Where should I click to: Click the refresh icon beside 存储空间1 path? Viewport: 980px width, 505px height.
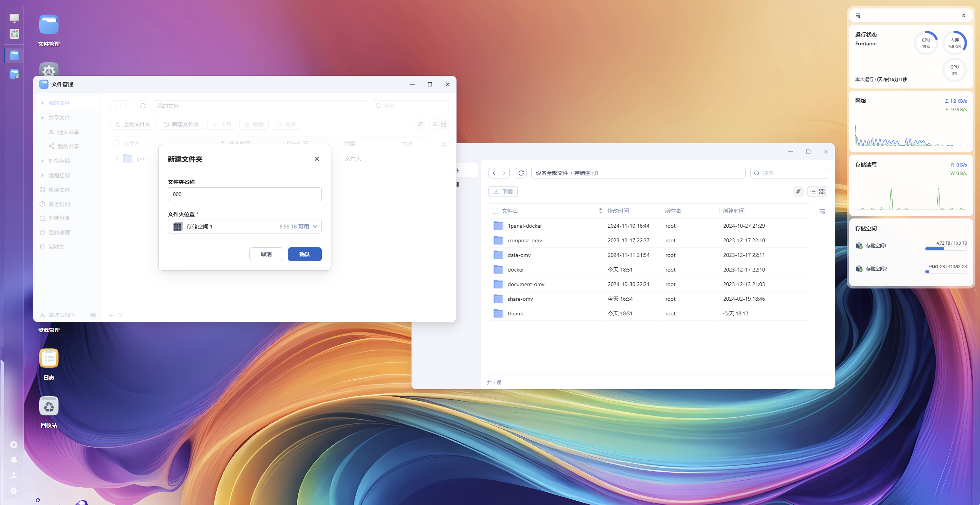point(521,173)
